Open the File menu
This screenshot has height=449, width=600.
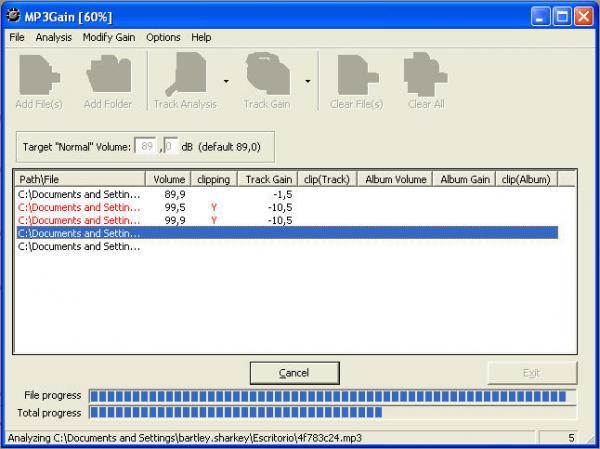point(17,38)
